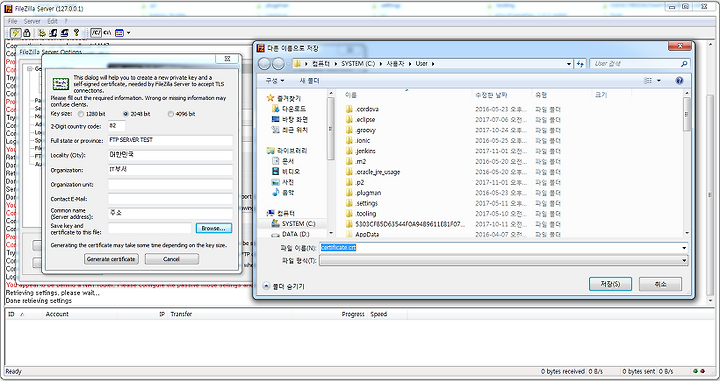Open the 구성 organize dropdown

tap(275, 81)
